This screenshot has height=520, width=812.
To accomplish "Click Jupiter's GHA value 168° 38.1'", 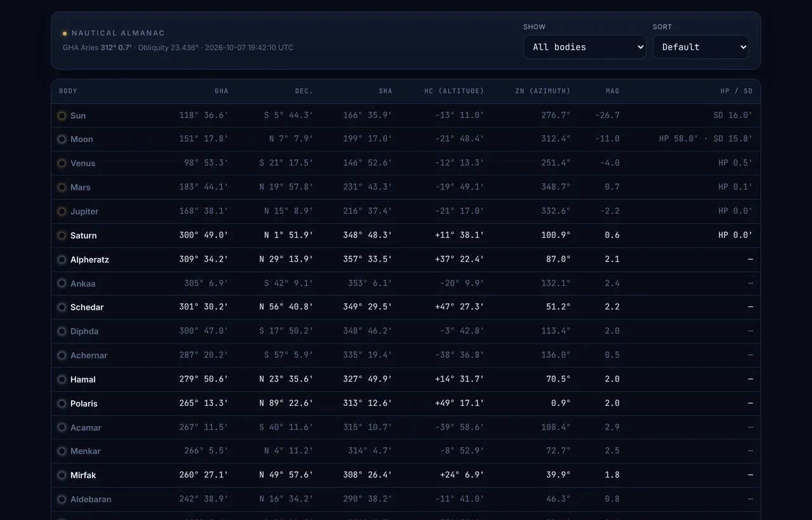I will click(204, 211).
